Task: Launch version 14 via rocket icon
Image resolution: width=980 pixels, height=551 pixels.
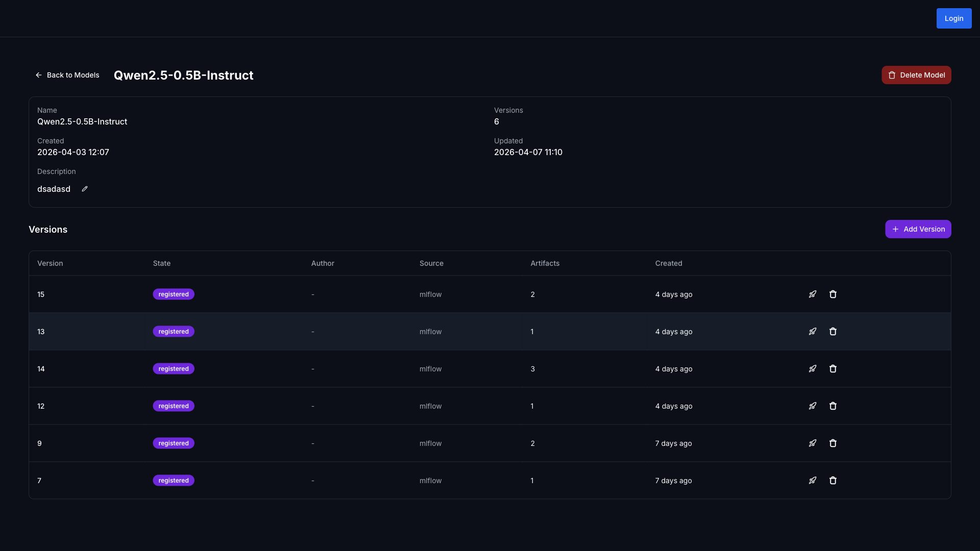Action: click(x=812, y=369)
